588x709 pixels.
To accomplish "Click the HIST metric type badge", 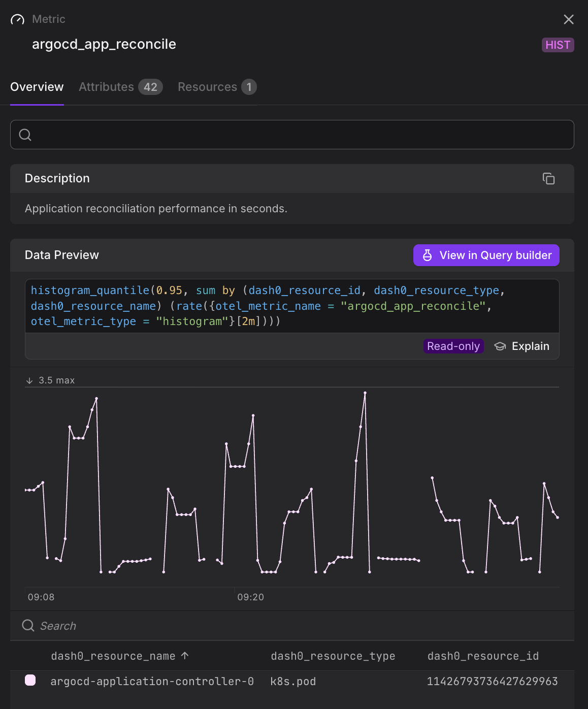I will pyautogui.click(x=558, y=45).
